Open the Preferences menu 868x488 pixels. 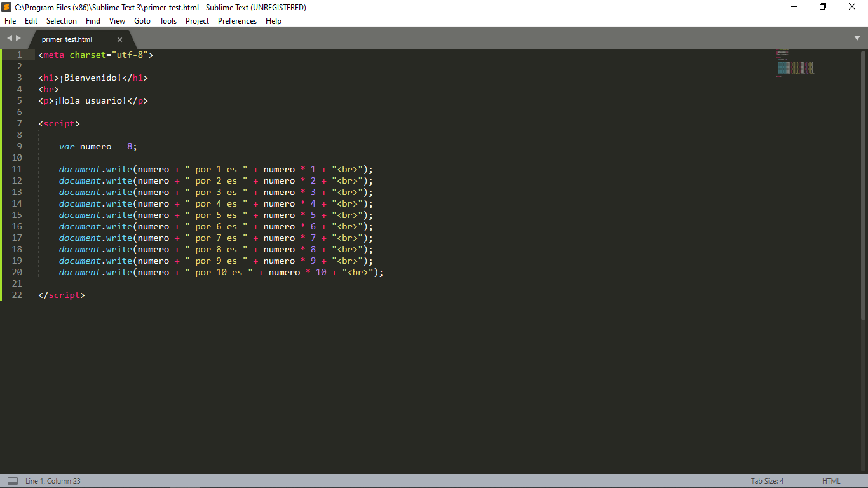click(x=237, y=21)
